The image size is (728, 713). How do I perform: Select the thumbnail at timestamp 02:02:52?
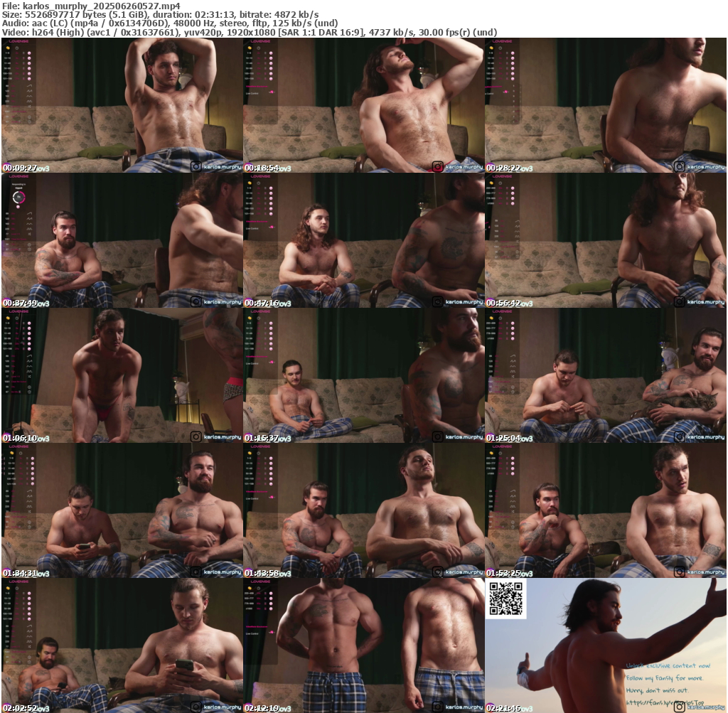(x=122, y=645)
